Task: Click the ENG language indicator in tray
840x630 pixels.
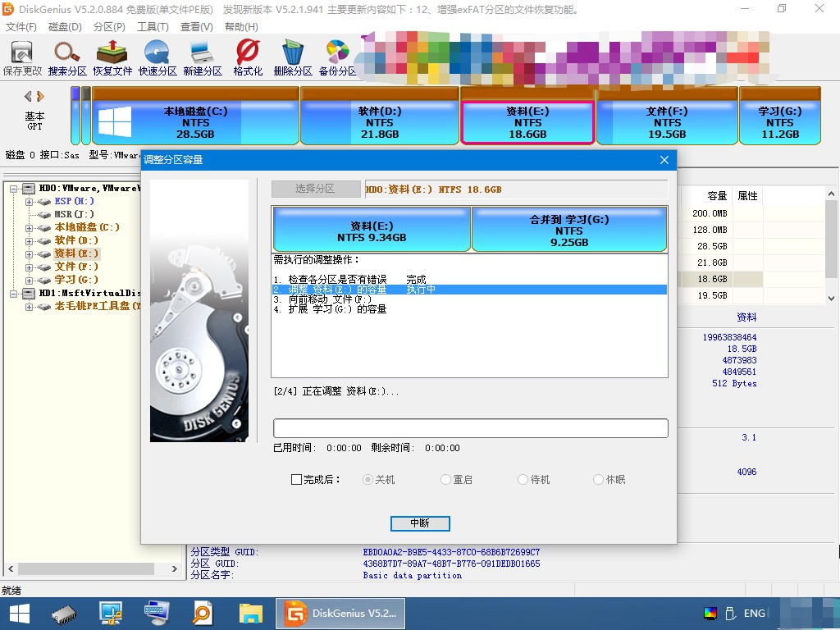Action: tap(755, 614)
